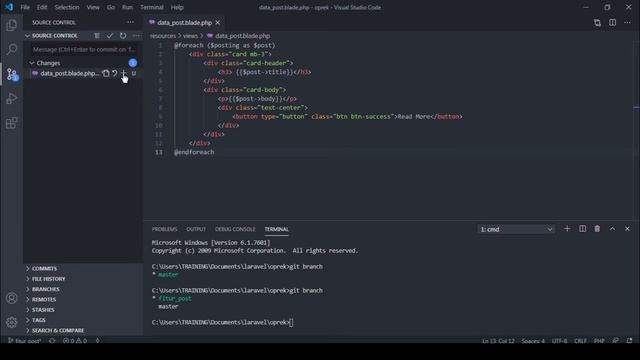Viewport: 640px width, 360px height.
Task: Open the File menu
Action: (25, 7)
